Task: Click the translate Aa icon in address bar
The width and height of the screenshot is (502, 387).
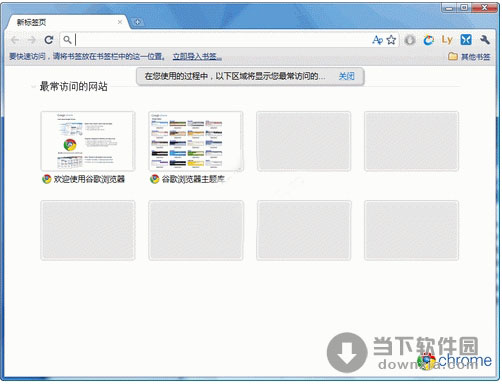Action: coord(378,40)
